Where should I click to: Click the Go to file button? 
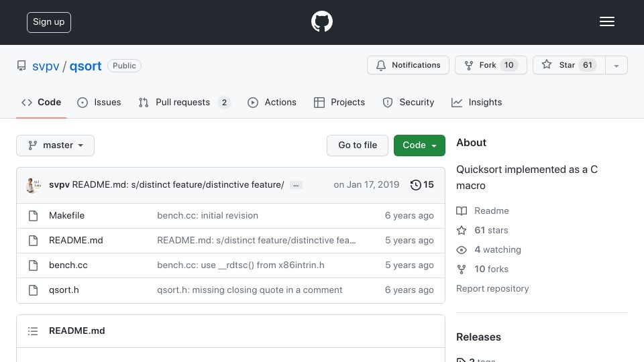coord(358,145)
